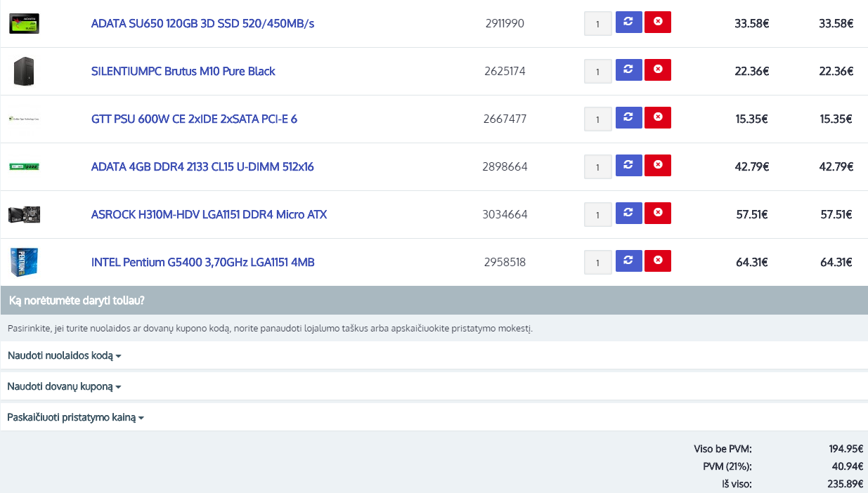
Task: Update quantity for SILENTIUMPC Brutus M10
Action: [628, 70]
